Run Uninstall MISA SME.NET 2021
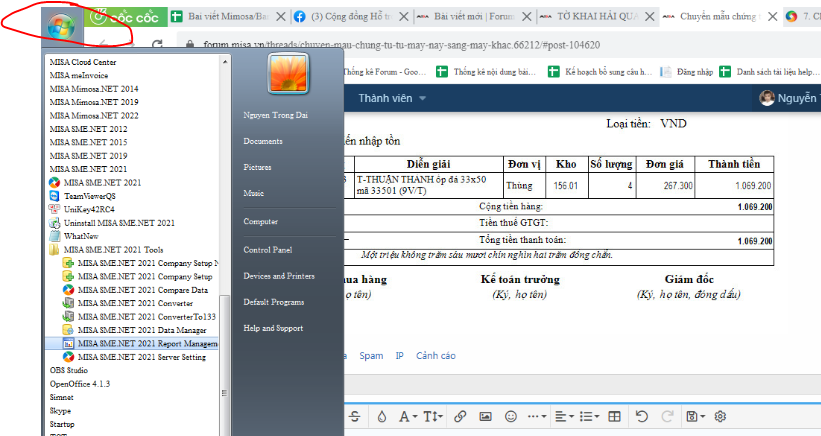Image resolution: width=821 pixels, height=436 pixels. pyautogui.click(x=112, y=223)
